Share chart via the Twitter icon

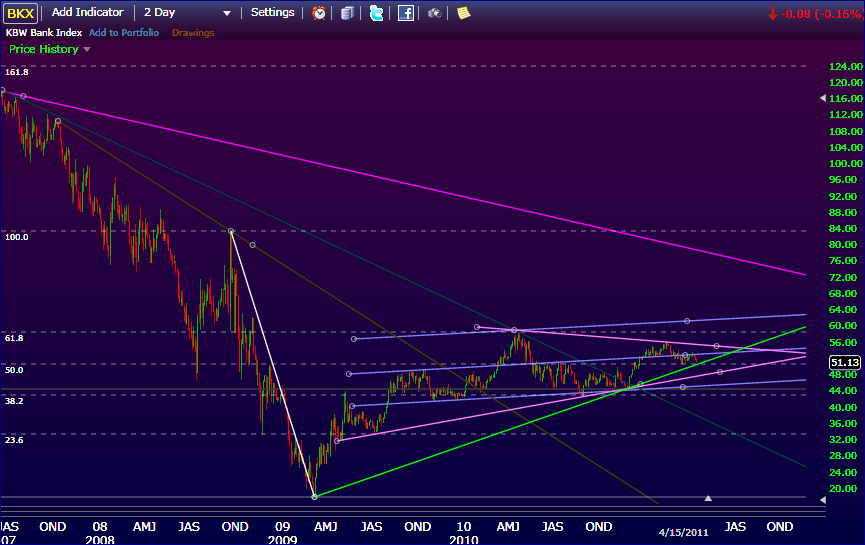pyautogui.click(x=376, y=13)
